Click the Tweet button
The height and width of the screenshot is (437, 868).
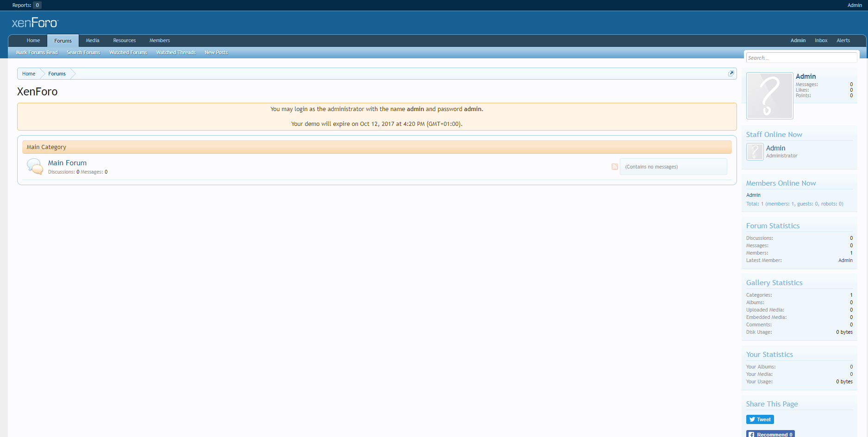[x=760, y=419]
